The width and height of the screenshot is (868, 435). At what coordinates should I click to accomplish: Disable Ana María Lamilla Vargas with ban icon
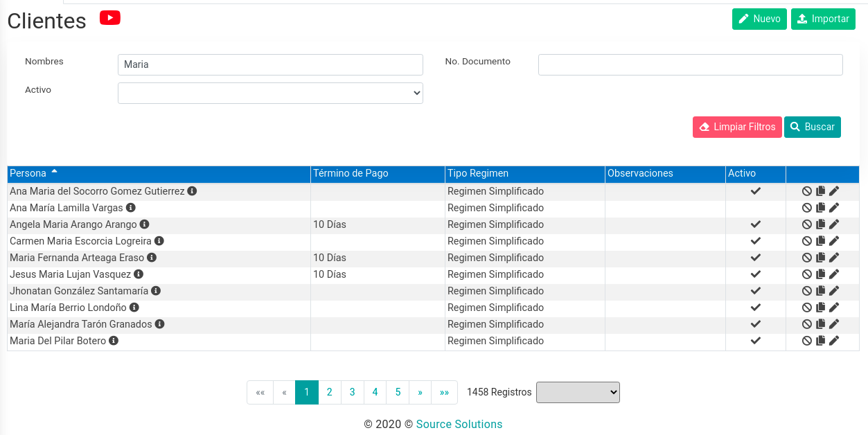[807, 208]
